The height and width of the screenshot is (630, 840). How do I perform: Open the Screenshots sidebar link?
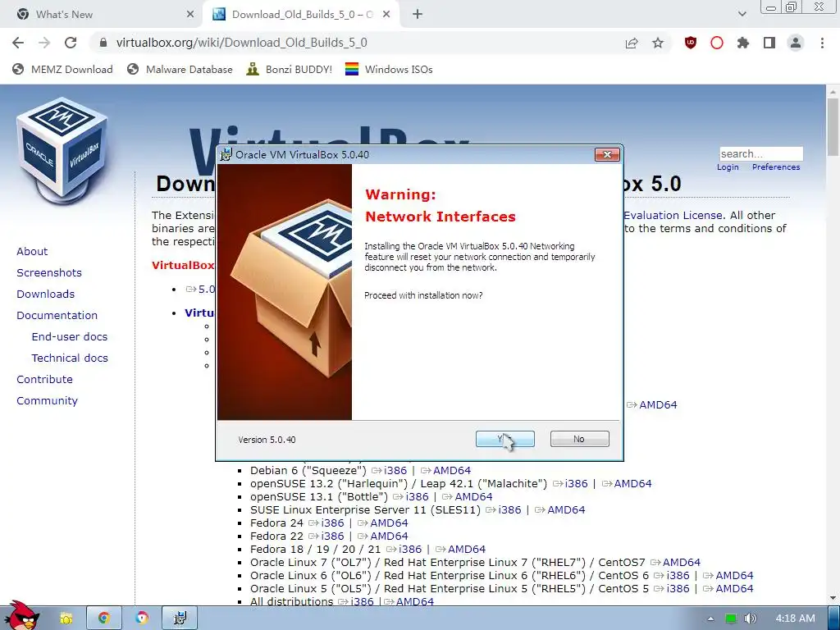(x=49, y=272)
